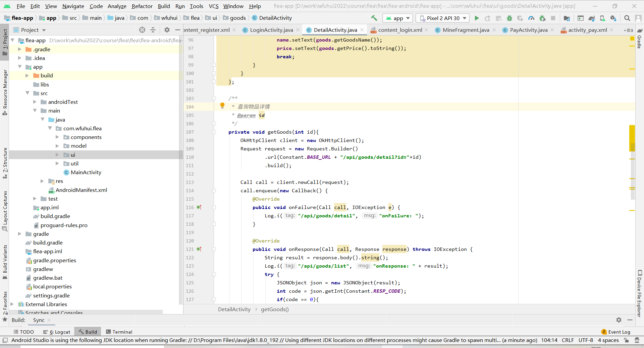Open the Profiler via the speedometer icon

[x=531, y=18]
